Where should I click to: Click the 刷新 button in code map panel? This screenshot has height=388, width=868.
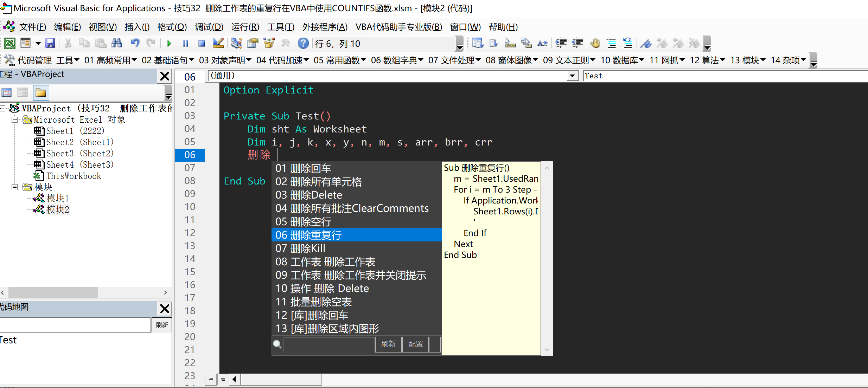pyautogui.click(x=162, y=325)
